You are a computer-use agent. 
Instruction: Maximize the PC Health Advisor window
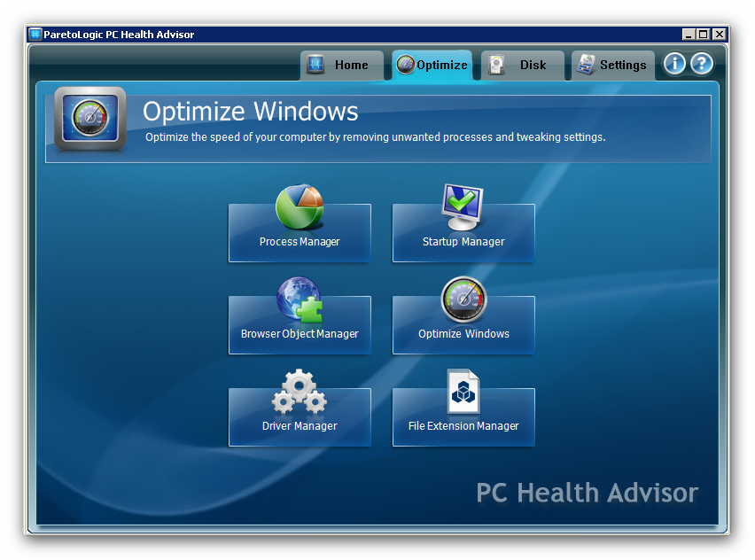tap(704, 35)
